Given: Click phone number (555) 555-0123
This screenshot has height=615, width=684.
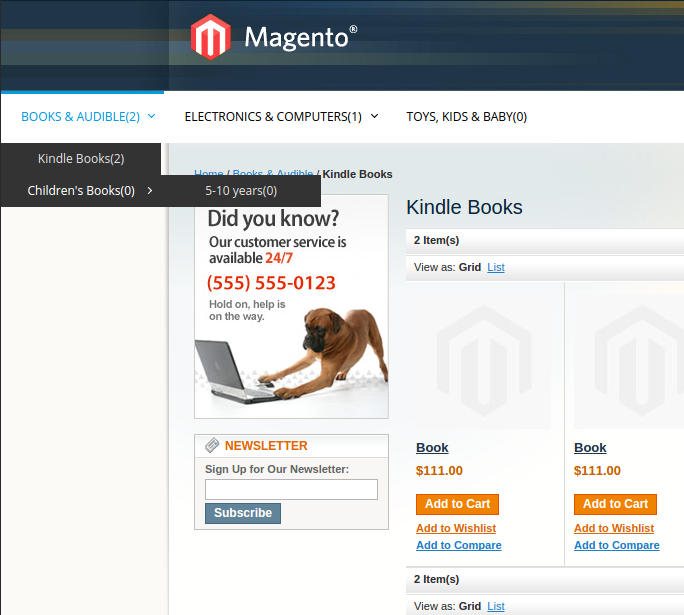Looking at the screenshot, I should [271, 283].
